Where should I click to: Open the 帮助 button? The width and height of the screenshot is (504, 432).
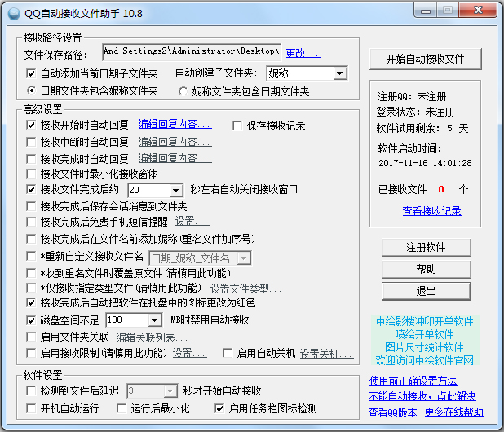pyautogui.click(x=425, y=269)
